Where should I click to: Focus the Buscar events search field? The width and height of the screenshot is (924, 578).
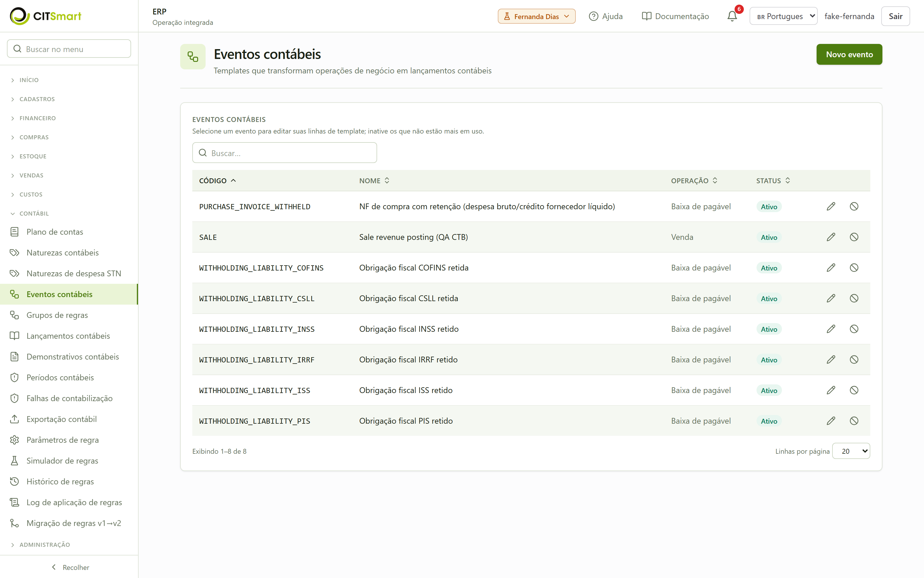[x=284, y=153]
